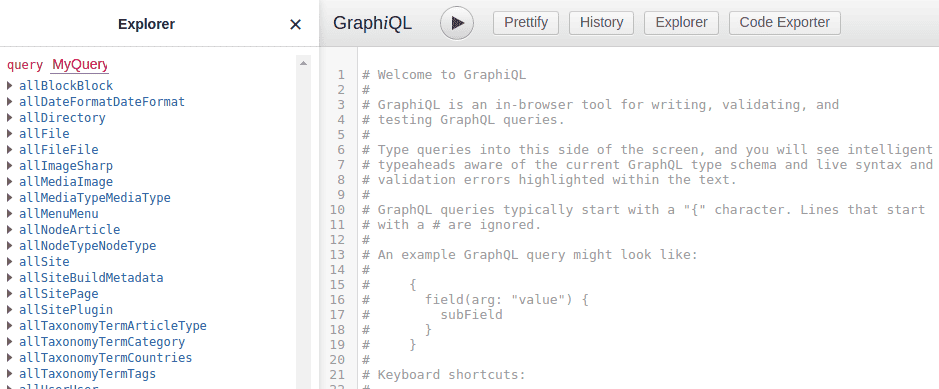Image resolution: width=939 pixels, height=389 pixels.
Task: Click the Explorer panel heading
Action: click(x=147, y=24)
